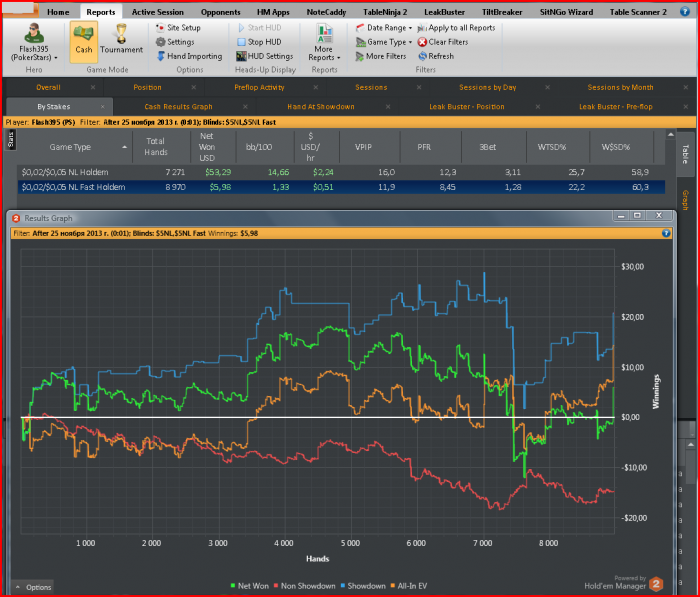Open Hand Importing option
The width and height of the screenshot is (700, 597).
(x=189, y=56)
